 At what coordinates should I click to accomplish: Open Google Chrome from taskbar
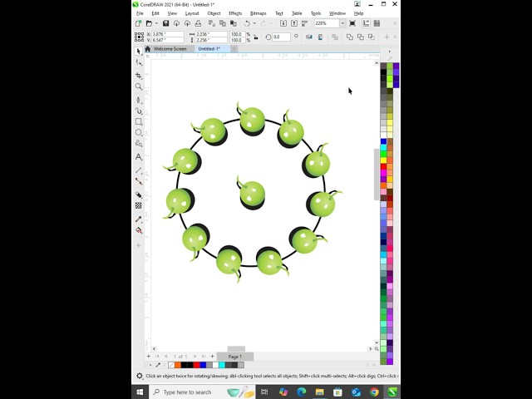(x=374, y=392)
